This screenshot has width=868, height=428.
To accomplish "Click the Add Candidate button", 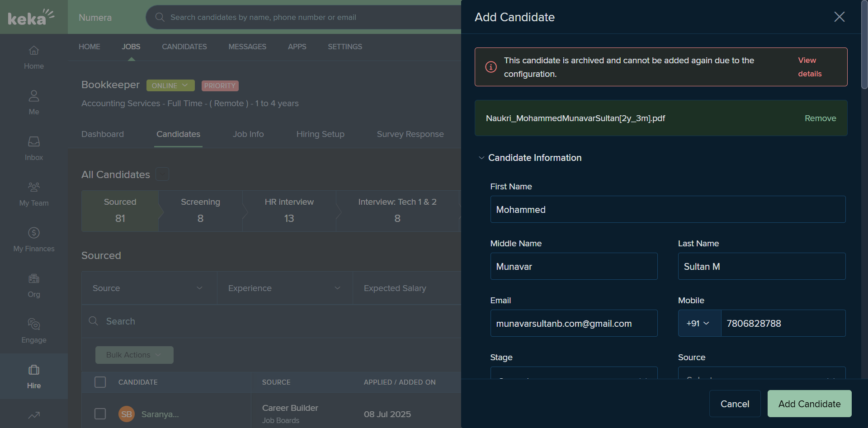I will click(810, 404).
